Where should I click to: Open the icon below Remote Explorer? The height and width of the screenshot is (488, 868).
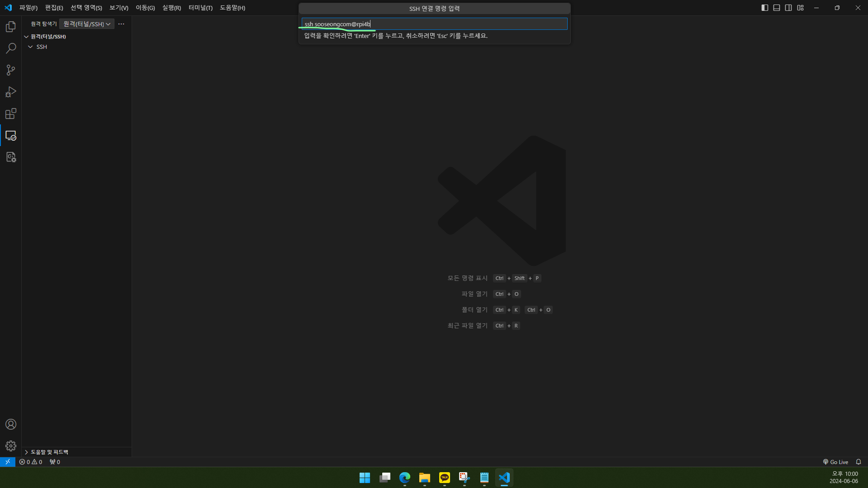[11, 157]
